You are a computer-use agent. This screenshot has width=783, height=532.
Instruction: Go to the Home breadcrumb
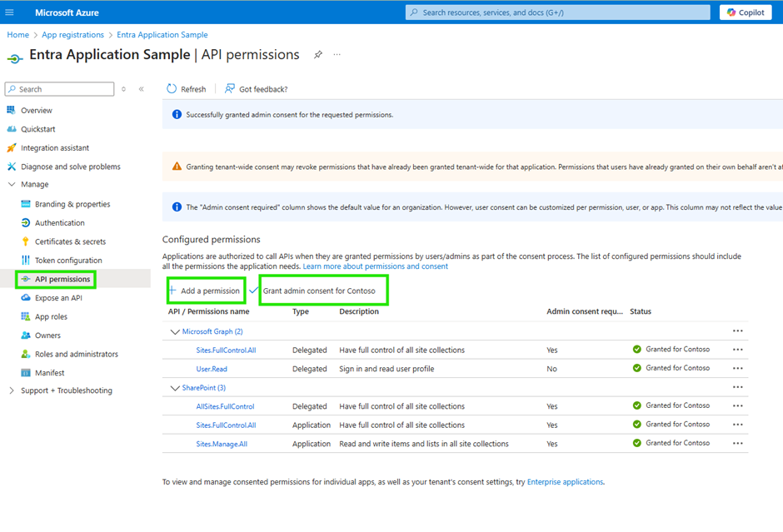18,35
